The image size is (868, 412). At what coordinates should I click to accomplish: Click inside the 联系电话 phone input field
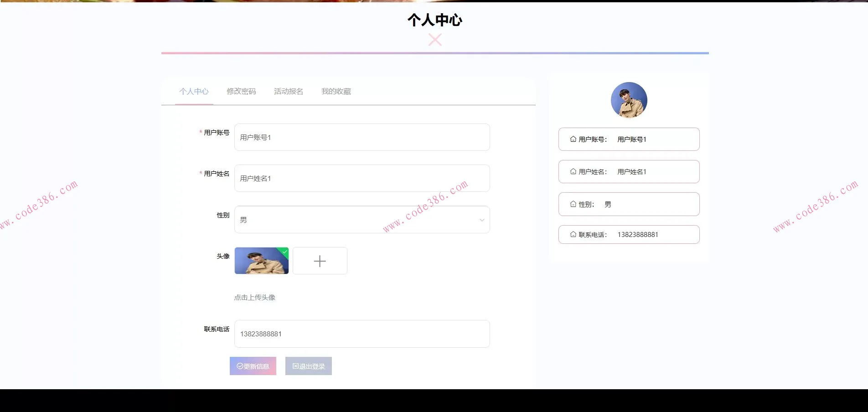point(362,334)
